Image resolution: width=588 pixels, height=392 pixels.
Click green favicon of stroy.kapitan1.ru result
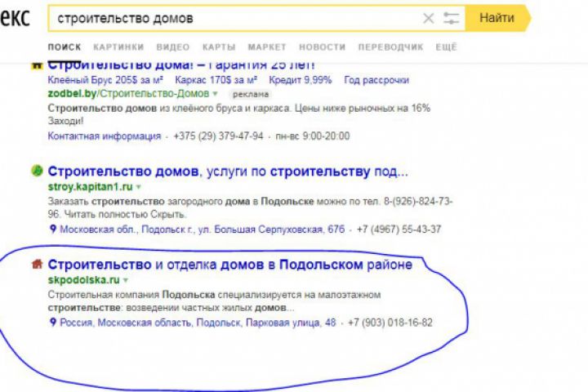pyautogui.click(x=37, y=171)
